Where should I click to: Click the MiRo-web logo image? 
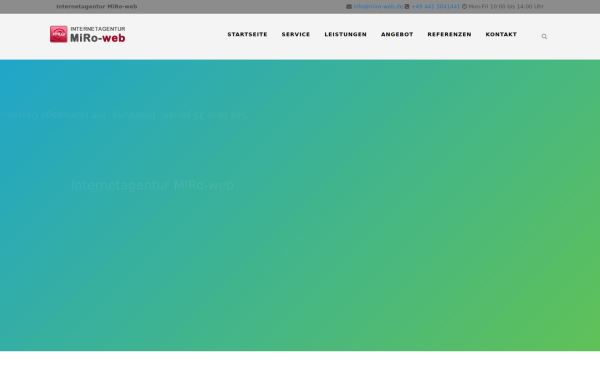pyautogui.click(x=88, y=34)
